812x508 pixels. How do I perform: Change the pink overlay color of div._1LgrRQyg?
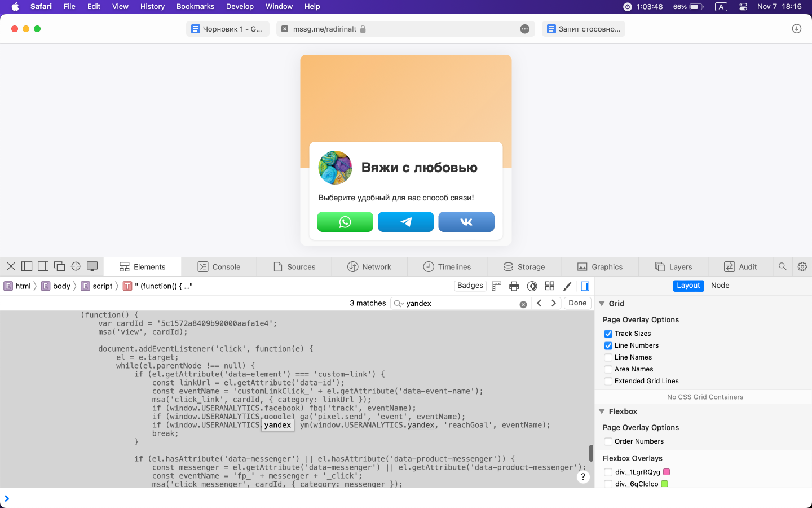coord(667,472)
